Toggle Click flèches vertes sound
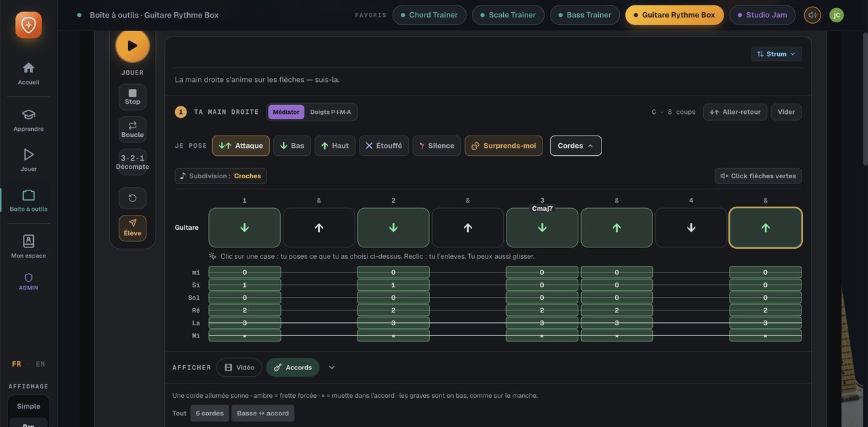This screenshot has width=868, height=427. click(758, 176)
